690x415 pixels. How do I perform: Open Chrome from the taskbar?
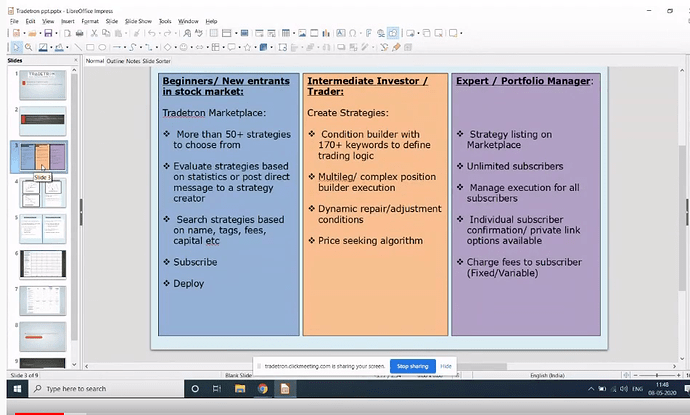pos(263,389)
